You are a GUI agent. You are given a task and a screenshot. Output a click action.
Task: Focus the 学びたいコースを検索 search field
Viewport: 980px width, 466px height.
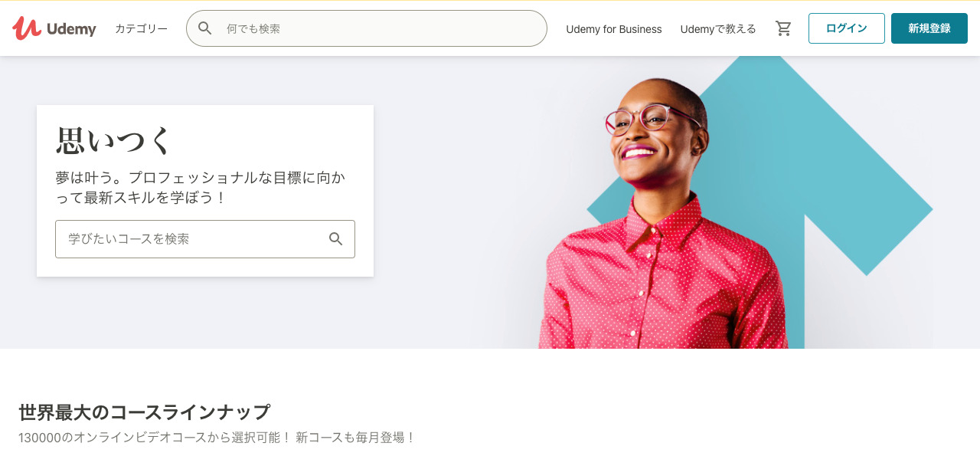point(205,239)
